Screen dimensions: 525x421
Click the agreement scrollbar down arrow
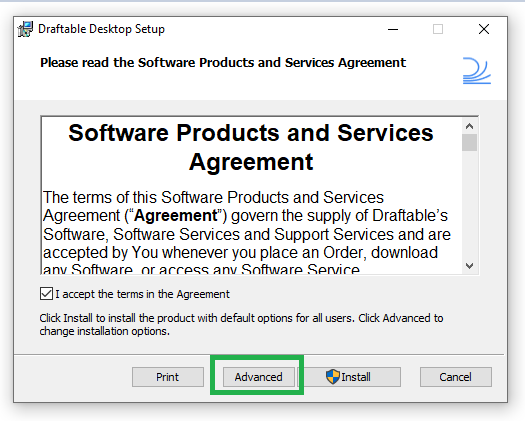coord(469,266)
